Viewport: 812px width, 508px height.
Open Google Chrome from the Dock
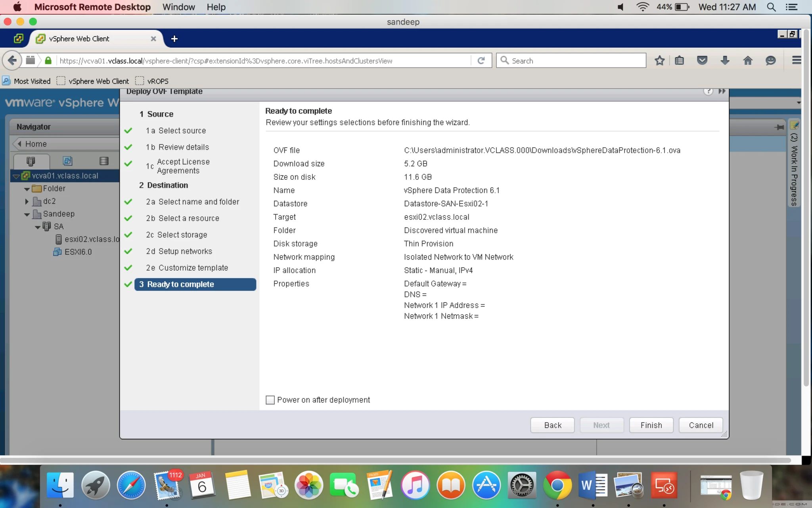[x=557, y=485]
